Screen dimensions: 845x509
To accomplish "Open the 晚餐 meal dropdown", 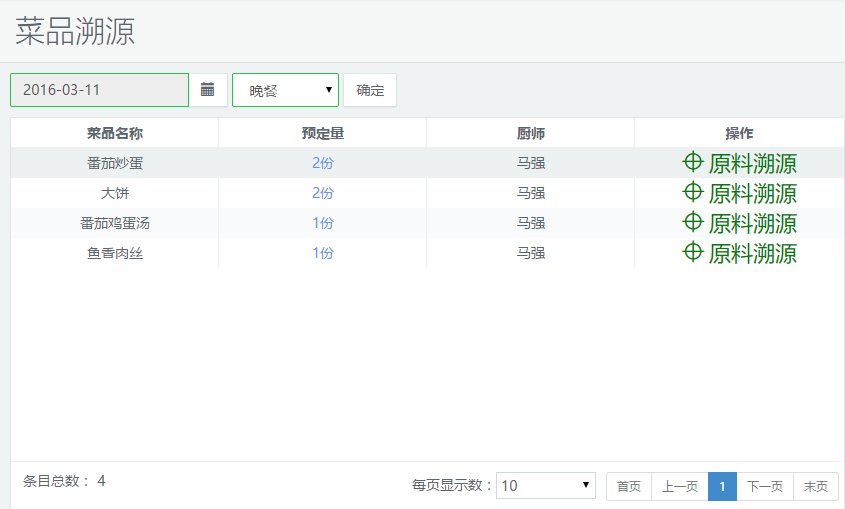I will click(x=285, y=90).
